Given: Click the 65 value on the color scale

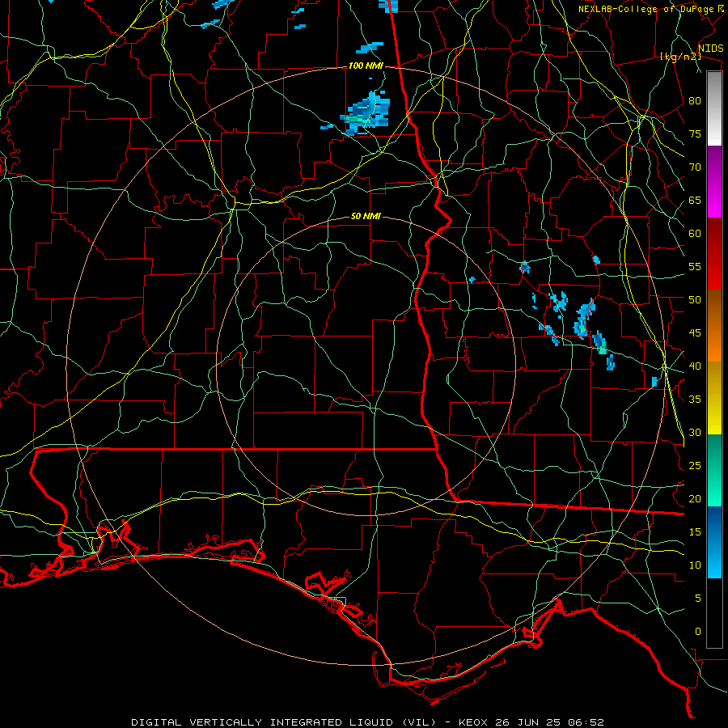Looking at the screenshot, I should (x=695, y=200).
